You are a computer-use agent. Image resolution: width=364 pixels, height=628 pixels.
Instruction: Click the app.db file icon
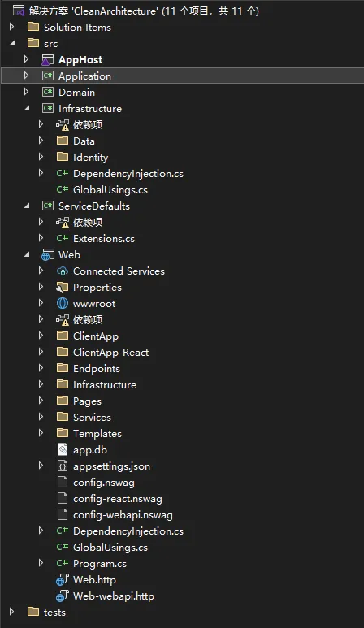coord(63,450)
